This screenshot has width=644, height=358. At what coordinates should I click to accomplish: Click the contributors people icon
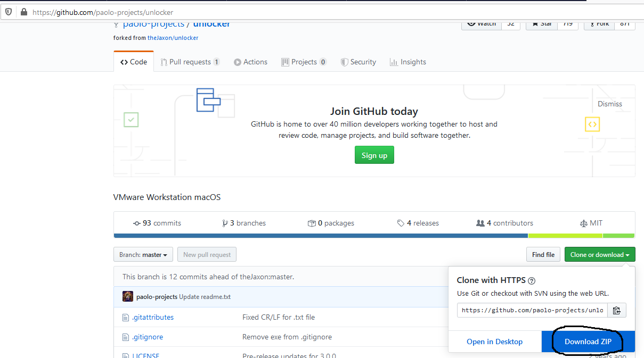tap(480, 223)
